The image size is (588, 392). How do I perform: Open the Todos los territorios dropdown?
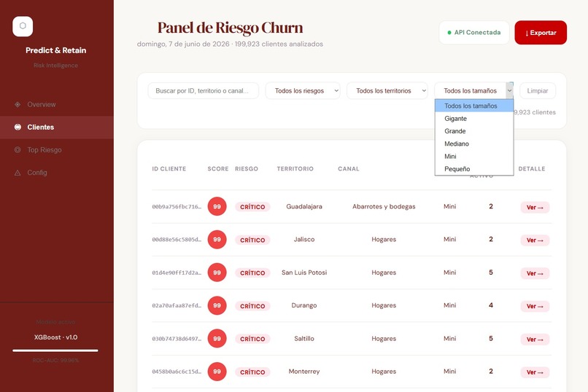[387, 90]
